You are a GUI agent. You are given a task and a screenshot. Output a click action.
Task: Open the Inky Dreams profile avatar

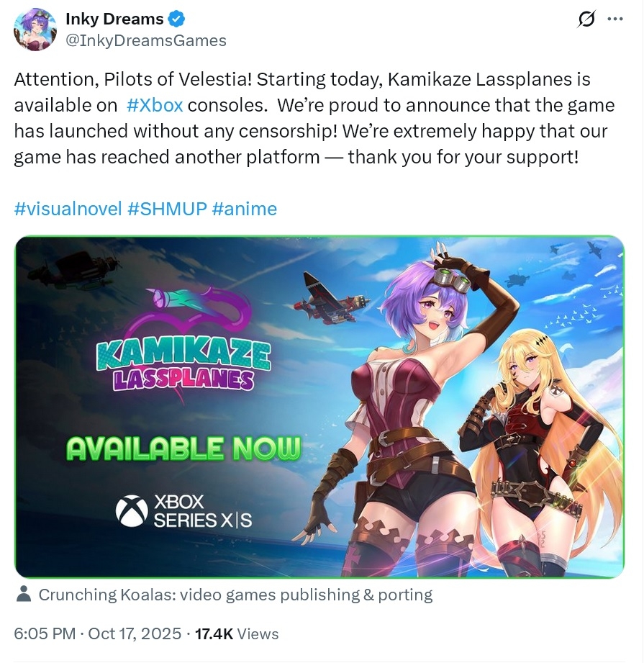point(35,30)
